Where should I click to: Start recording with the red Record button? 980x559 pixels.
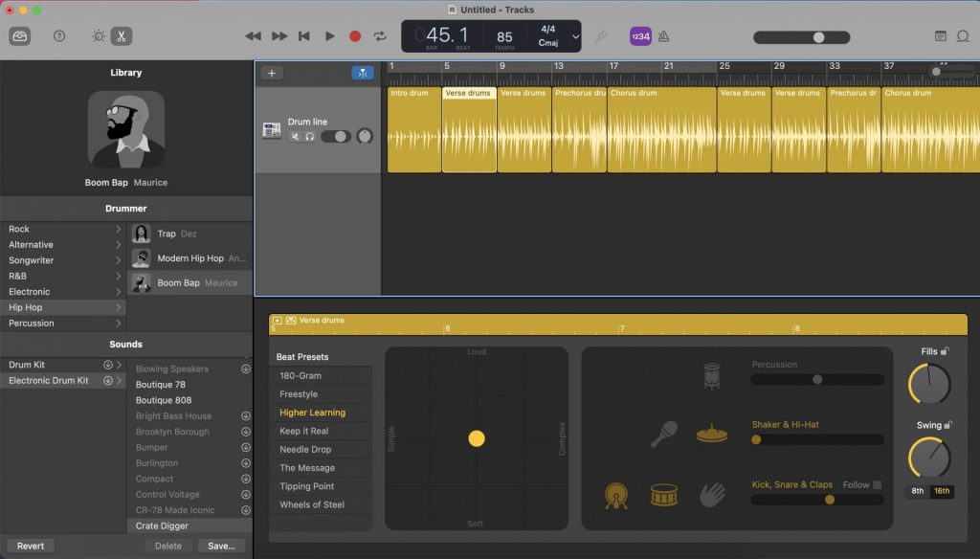coord(355,36)
